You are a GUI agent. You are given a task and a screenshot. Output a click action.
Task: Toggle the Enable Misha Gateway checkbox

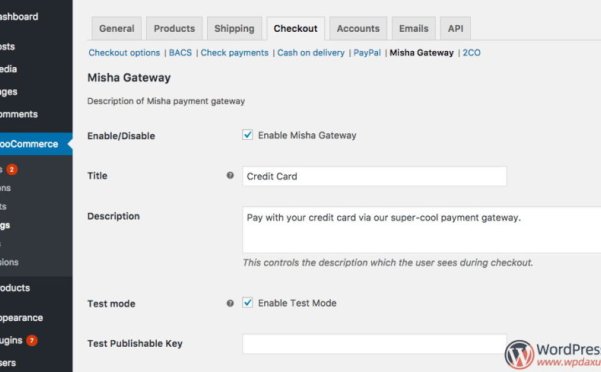pos(248,135)
